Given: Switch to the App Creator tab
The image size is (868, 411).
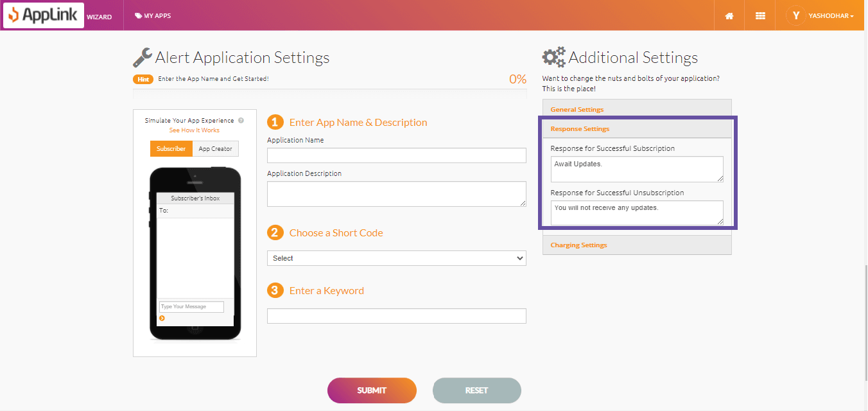Looking at the screenshot, I should point(215,148).
